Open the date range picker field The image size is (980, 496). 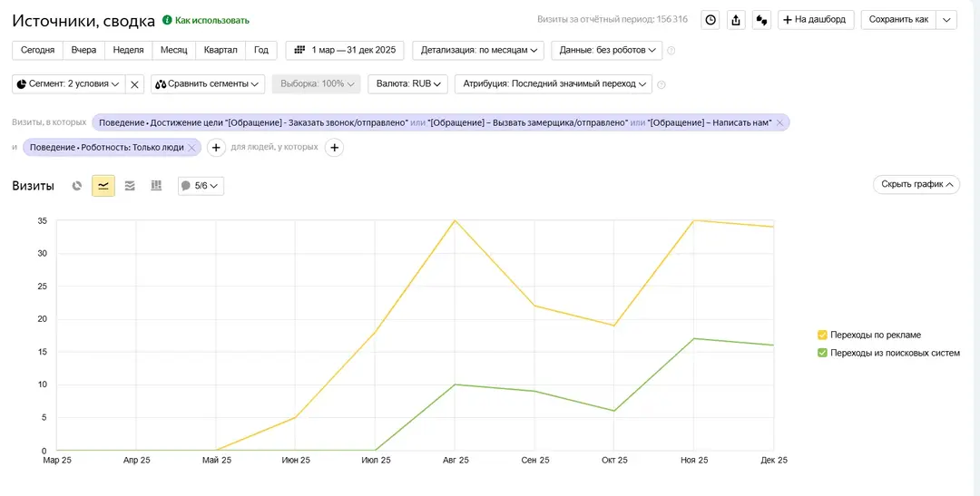(x=344, y=51)
